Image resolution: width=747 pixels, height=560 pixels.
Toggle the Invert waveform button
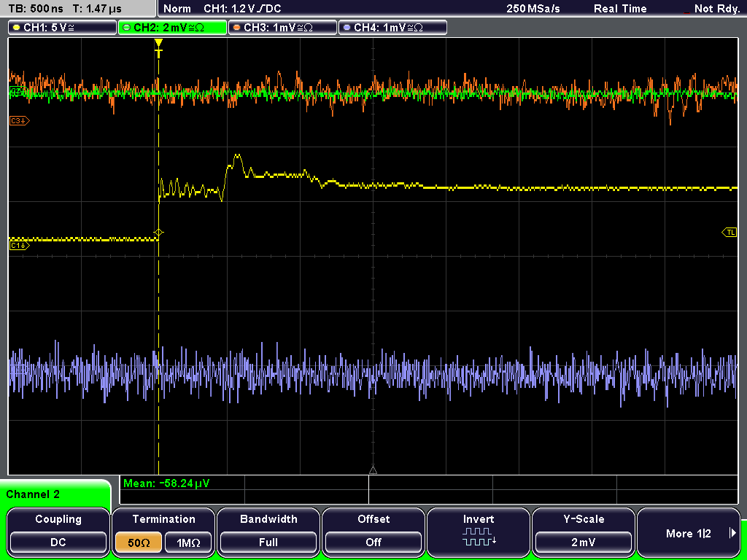coord(479,532)
